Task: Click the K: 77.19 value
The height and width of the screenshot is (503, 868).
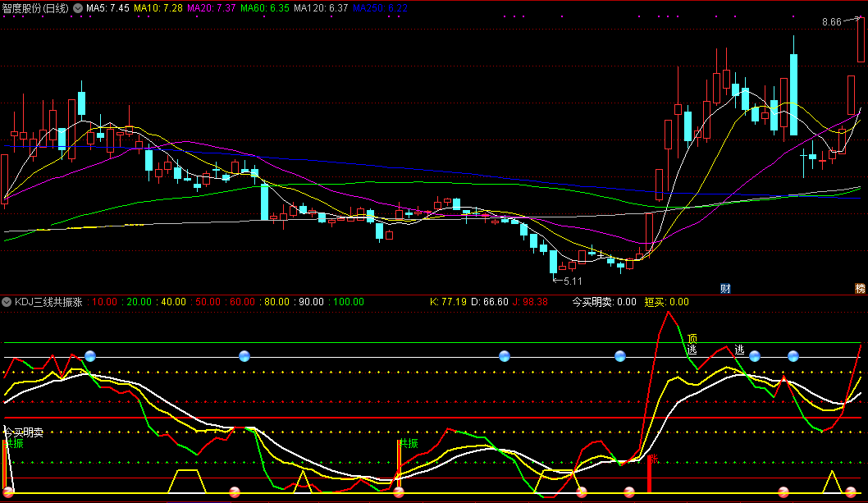Action: pos(448,302)
